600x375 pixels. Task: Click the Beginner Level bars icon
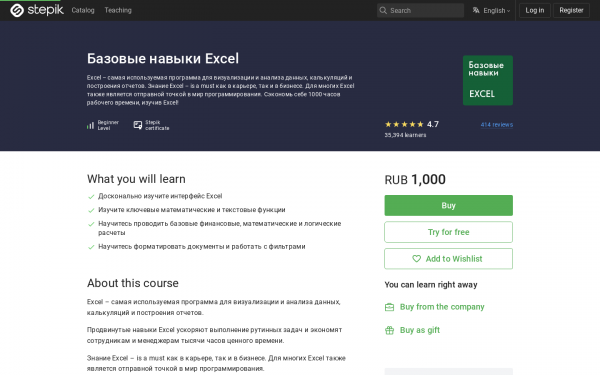click(x=90, y=126)
